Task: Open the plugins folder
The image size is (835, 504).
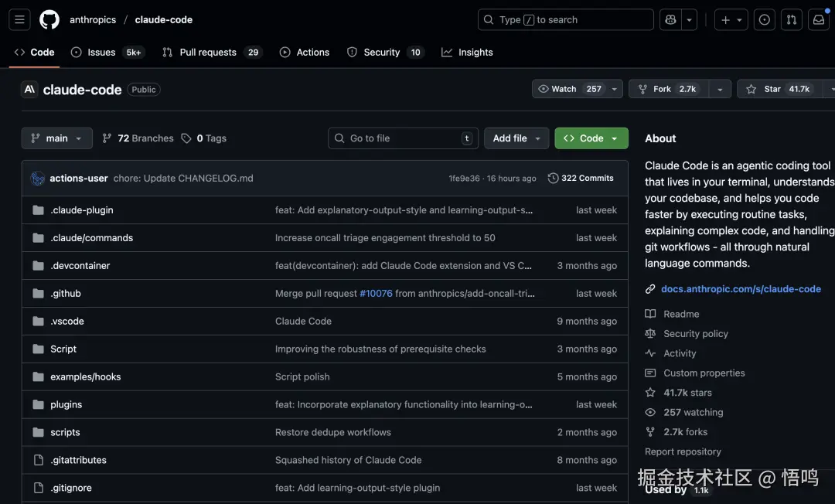Action: [x=66, y=404]
